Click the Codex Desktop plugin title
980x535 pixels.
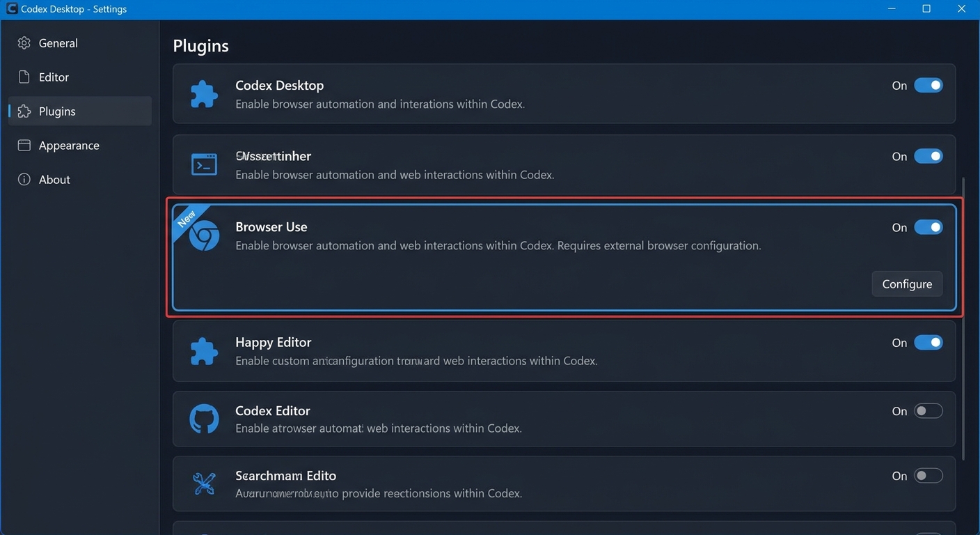point(280,86)
